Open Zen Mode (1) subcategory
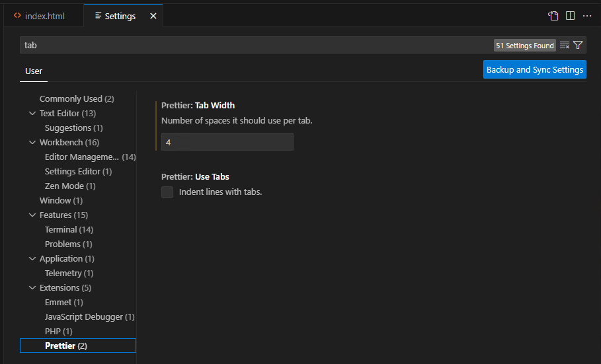 pos(70,186)
